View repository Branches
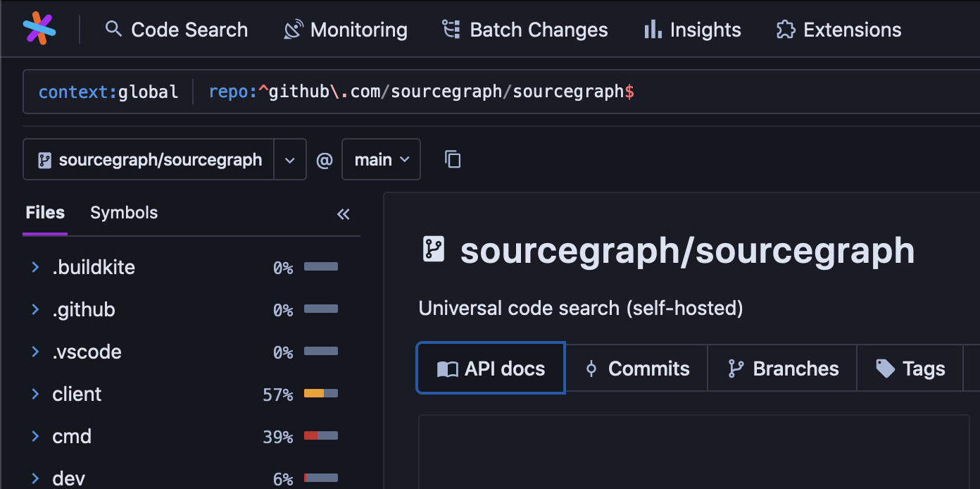This screenshot has height=489, width=980. (x=781, y=368)
